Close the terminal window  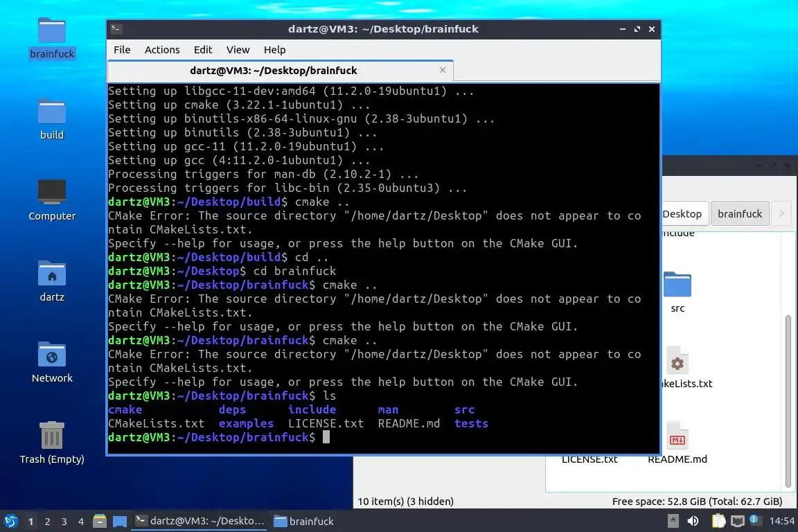coord(651,29)
